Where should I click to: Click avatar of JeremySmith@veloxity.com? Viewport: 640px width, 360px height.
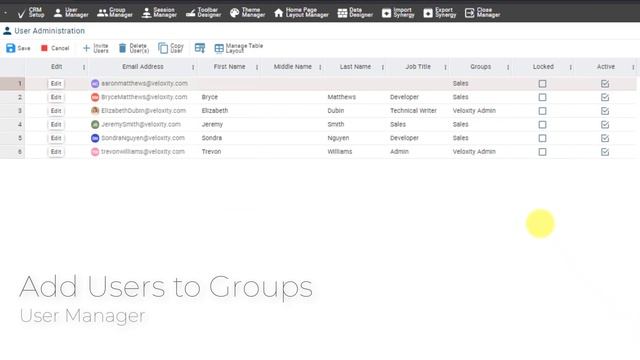[95, 124]
